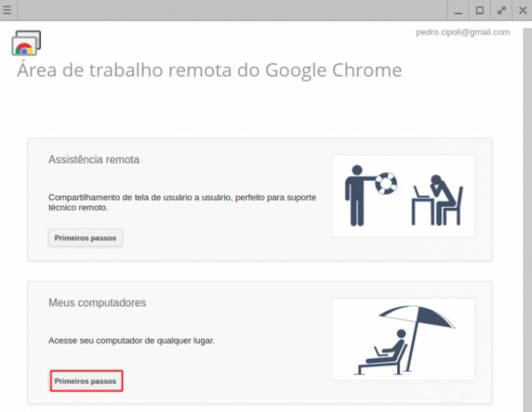Click the title Área de trabalho remota do Google Chrome
Image resolution: width=532 pixels, height=412 pixels.
(x=209, y=70)
